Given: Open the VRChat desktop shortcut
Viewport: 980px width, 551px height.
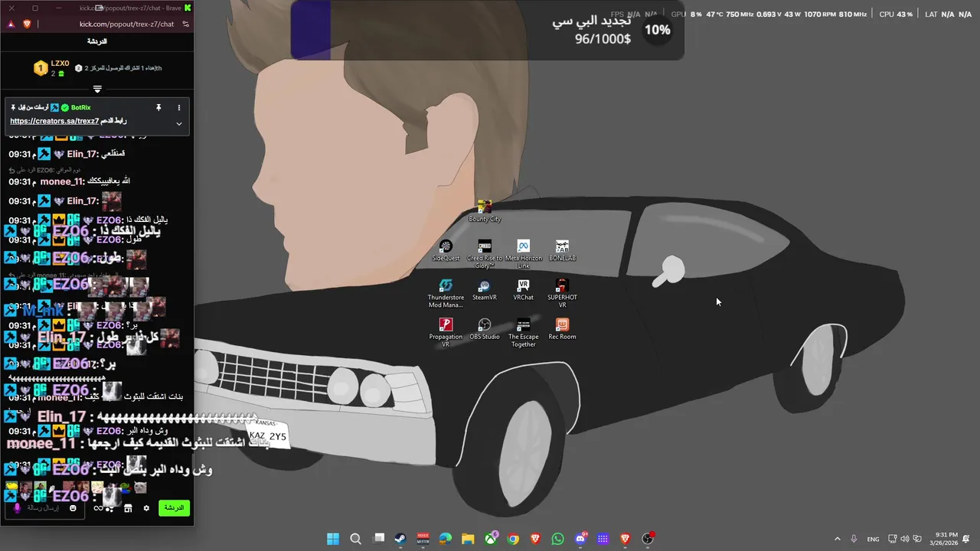Looking at the screenshot, I should pyautogui.click(x=524, y=290).
